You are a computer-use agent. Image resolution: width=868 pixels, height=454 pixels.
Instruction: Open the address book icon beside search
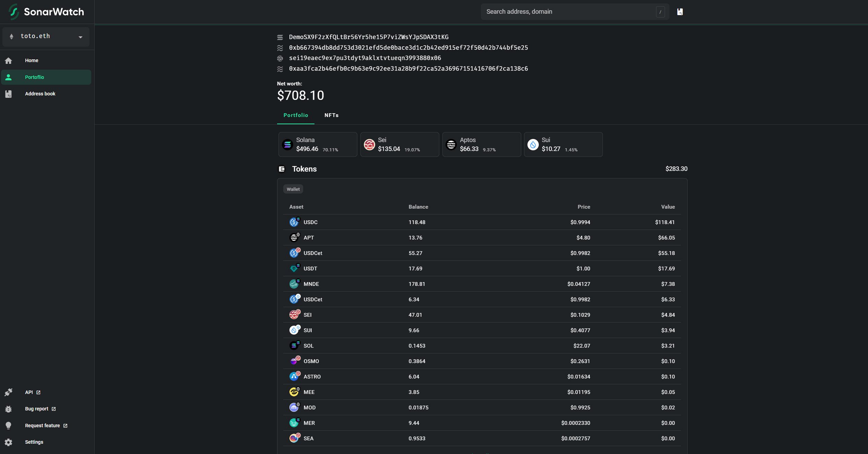[680, 12]
